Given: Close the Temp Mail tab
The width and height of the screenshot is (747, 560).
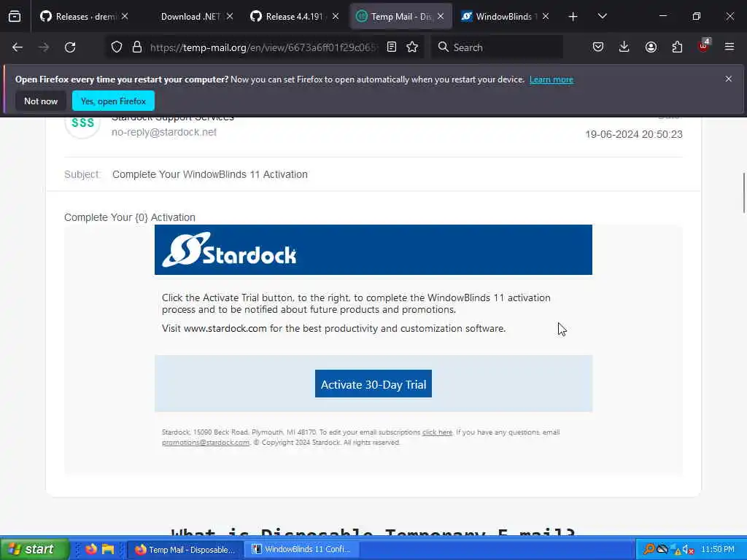Looking at the screenshot, I should [x=441, y=17].
